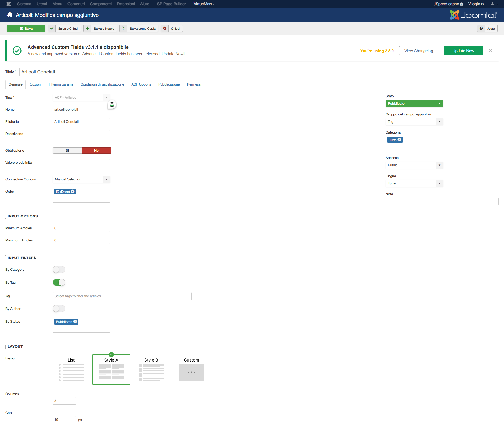
Task: Disable the By Tag filter toggle
Action: pos(59,282)
